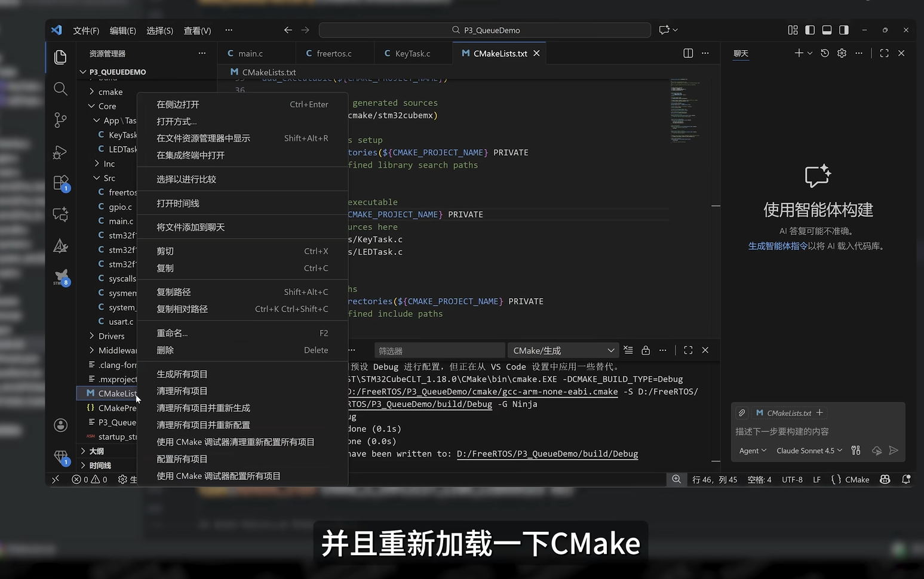Click errors and warnings count in status bar

(90, 479)
